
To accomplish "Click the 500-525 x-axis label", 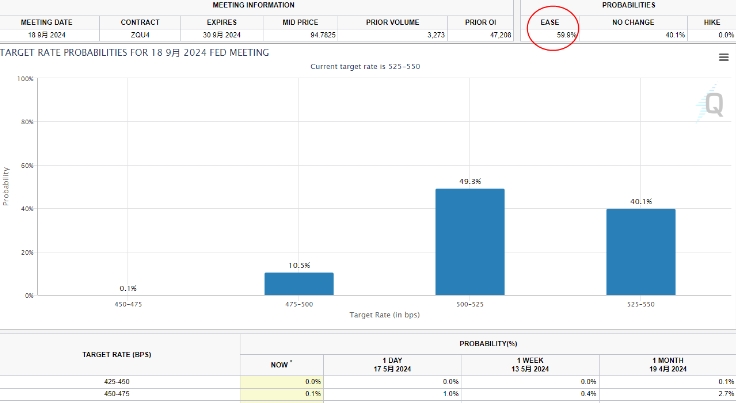I will click(470, 304).
